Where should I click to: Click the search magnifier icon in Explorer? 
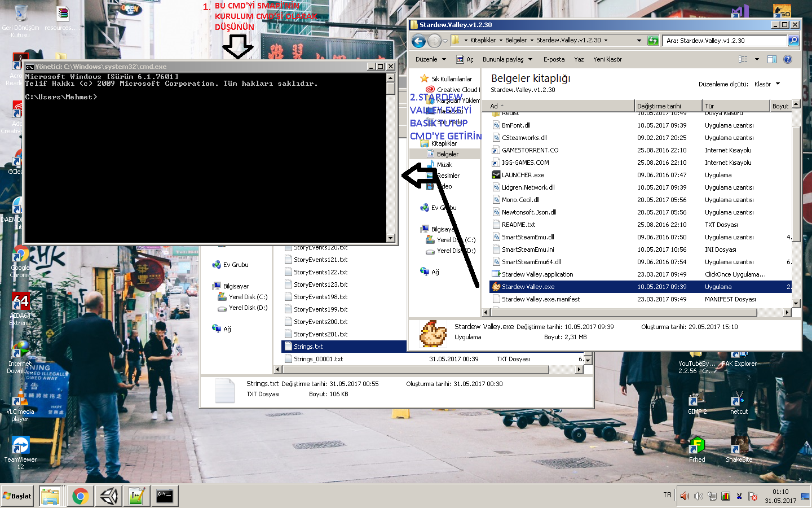(793, 41)
